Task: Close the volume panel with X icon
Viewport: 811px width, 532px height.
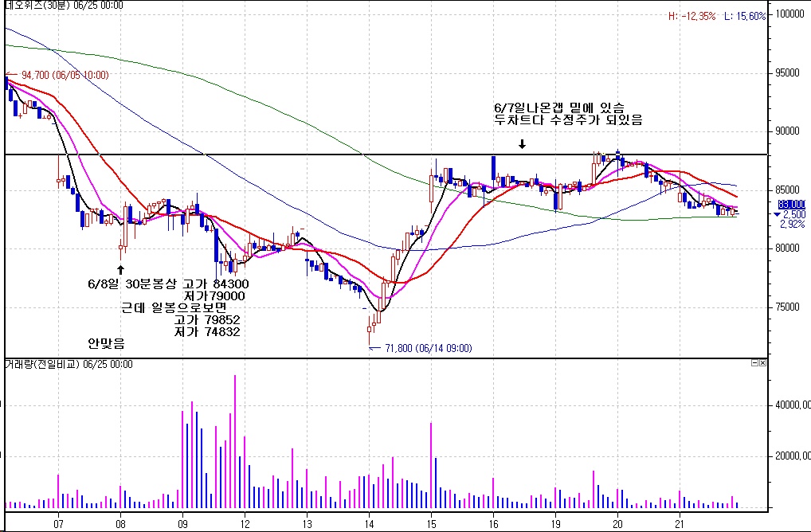Action: click(x=762, y=363)
